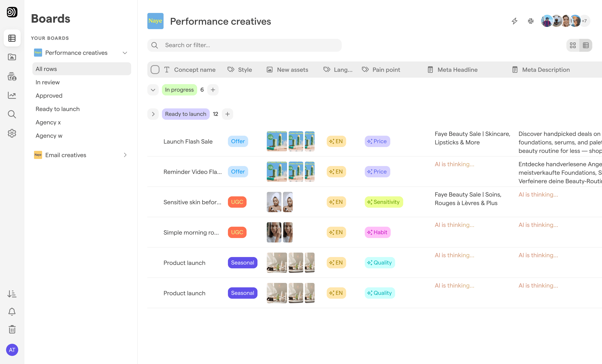The height and width of the screenshot is (364, 602).
Task: Select the All rows view
Action: click(82, 69)
